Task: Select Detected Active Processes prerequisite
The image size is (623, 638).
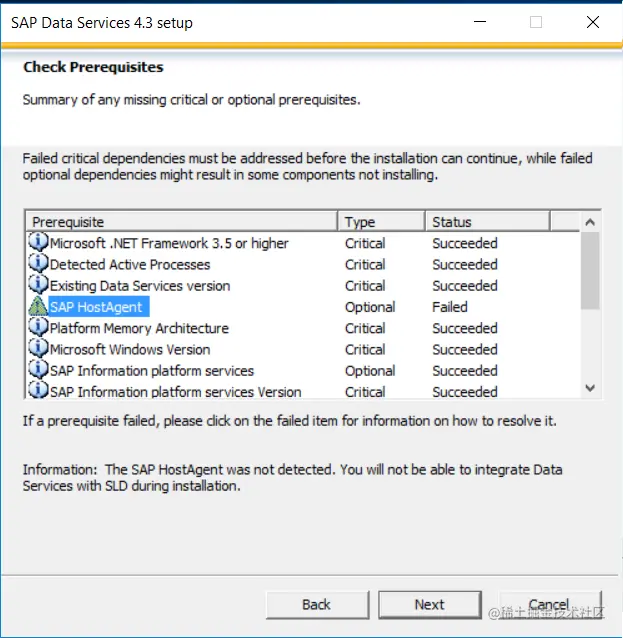Action: point(130,264)
